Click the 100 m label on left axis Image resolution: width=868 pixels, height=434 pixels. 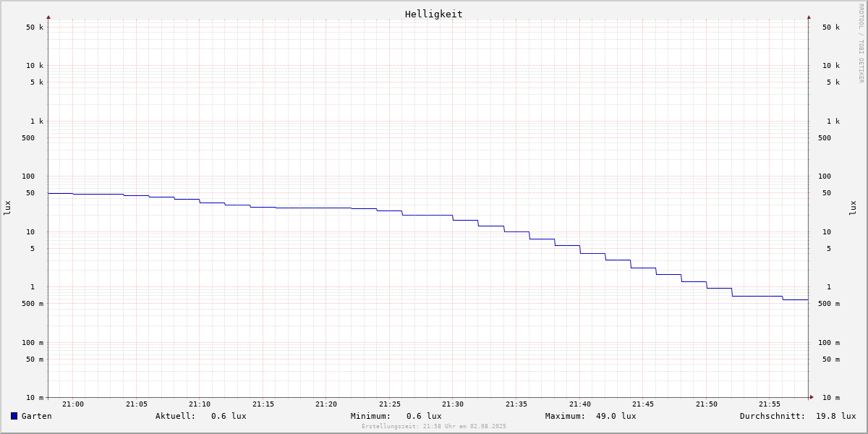click(33, 343)
